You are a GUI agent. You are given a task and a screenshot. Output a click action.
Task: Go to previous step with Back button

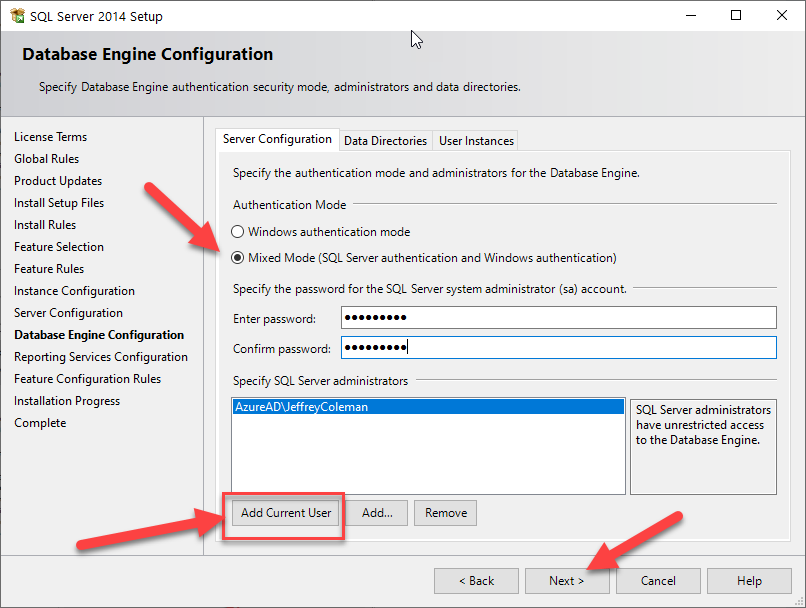pos(477,581)
